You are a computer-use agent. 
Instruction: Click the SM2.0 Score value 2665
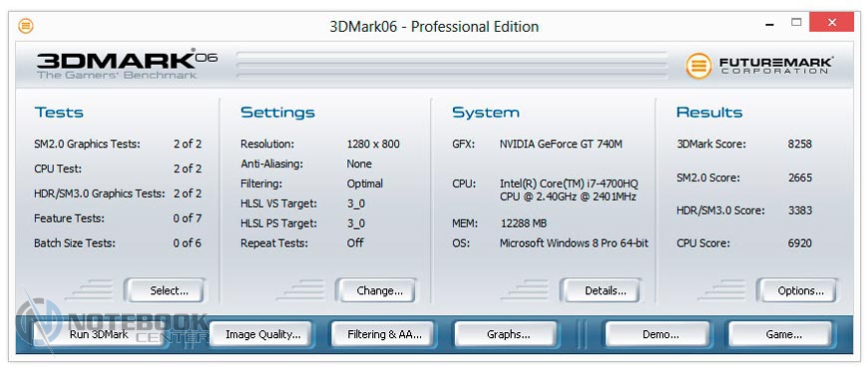800,178
